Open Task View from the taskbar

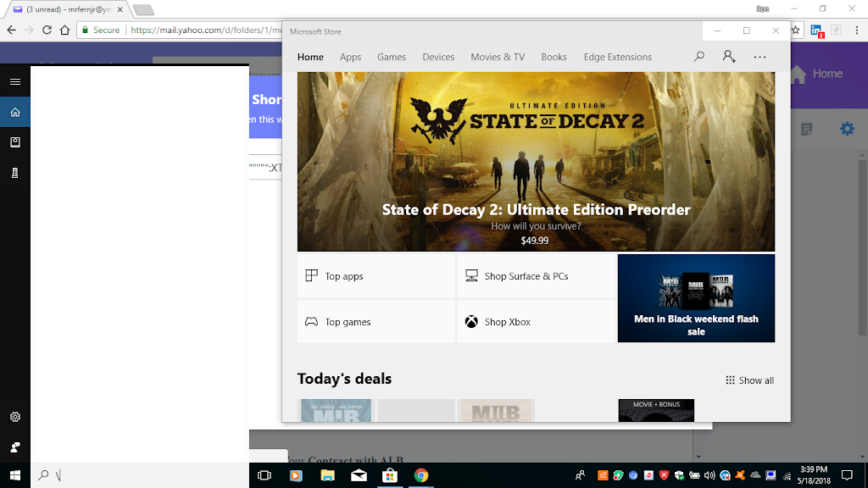click(264, 475)
